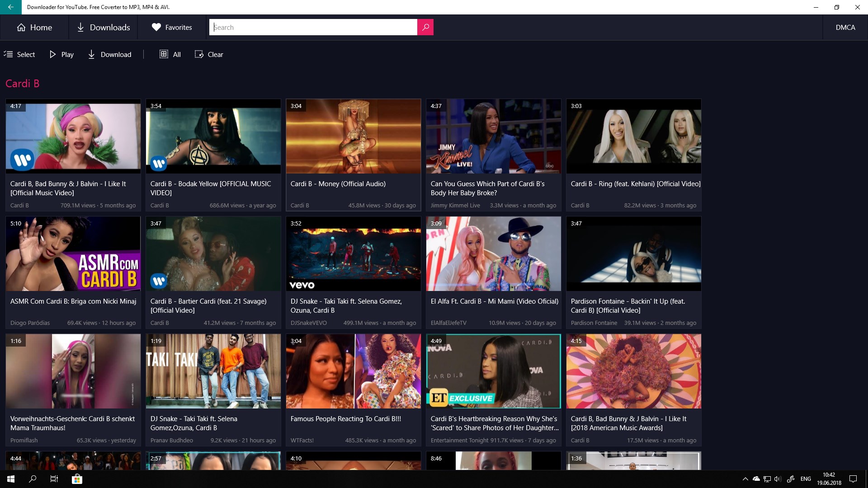The height and width of the screenshot is (488, 868).
Task: Click the Play toolbar button
Action: coord(61,54)
